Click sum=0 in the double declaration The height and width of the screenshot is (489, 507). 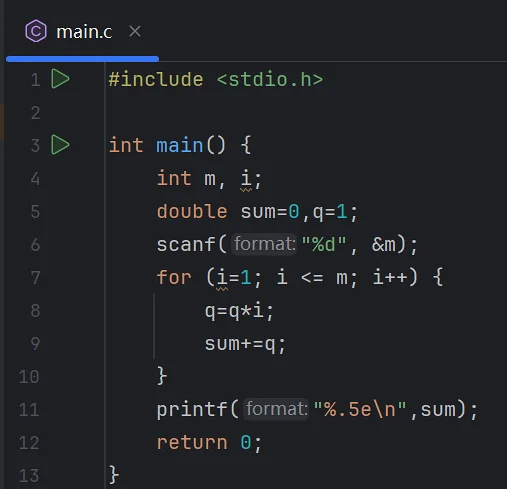[x=270, y=212]
